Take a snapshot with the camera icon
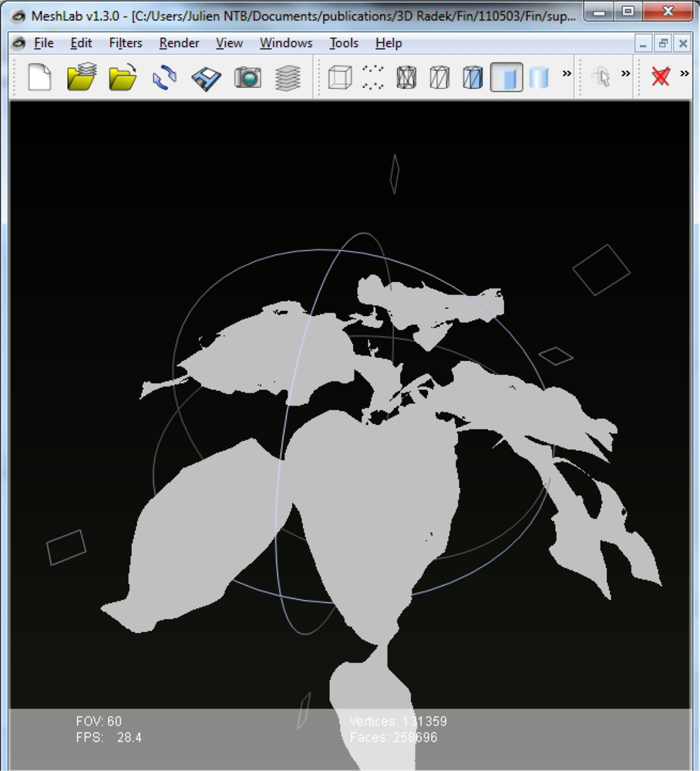 247,77
